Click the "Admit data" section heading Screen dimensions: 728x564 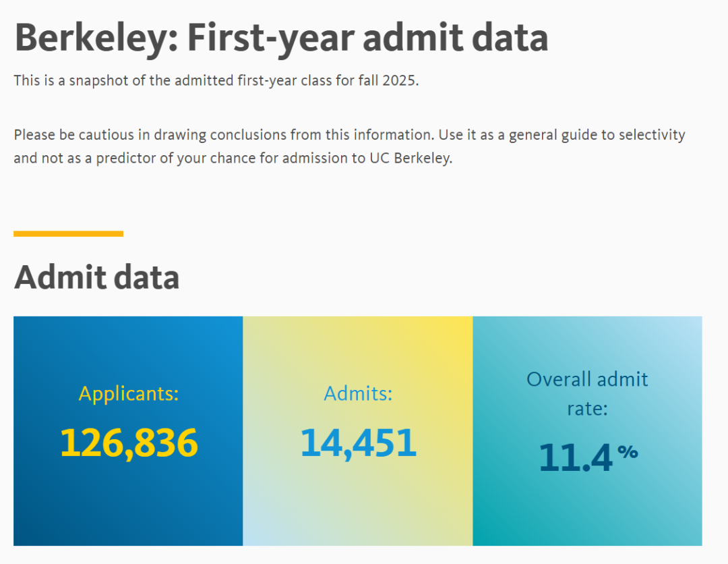(x=96, y=277)
